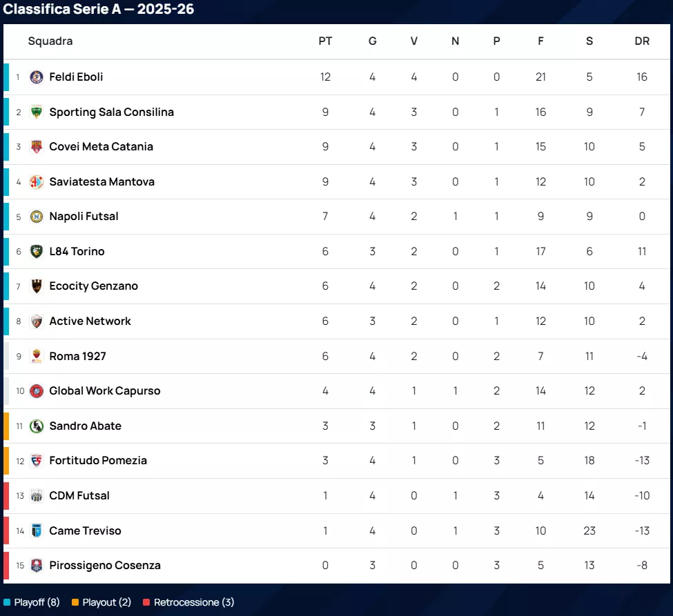673x616 pixels.
Task: Click the CDM Futsal team name
Action: click(x=79, y=496)
